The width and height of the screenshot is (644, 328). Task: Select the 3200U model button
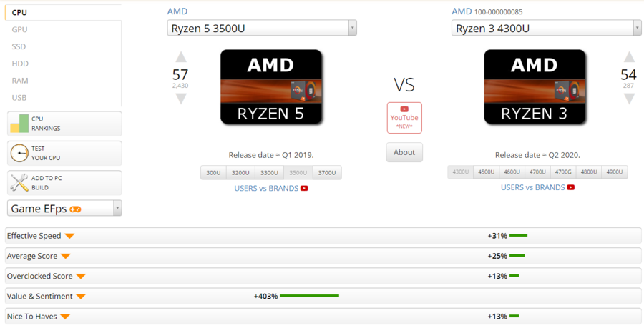point(240,173)
